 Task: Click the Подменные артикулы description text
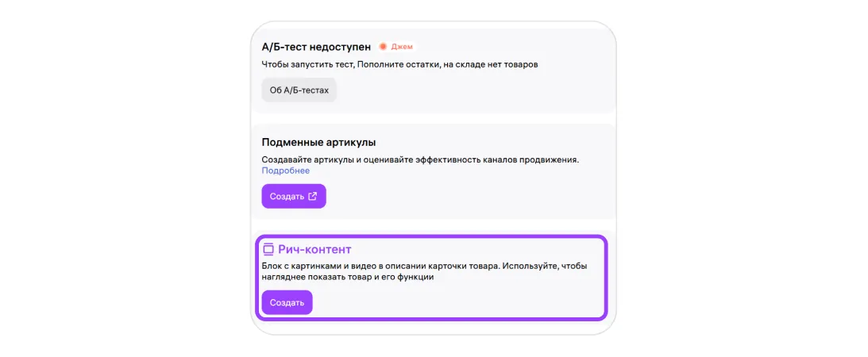(420, 159)
